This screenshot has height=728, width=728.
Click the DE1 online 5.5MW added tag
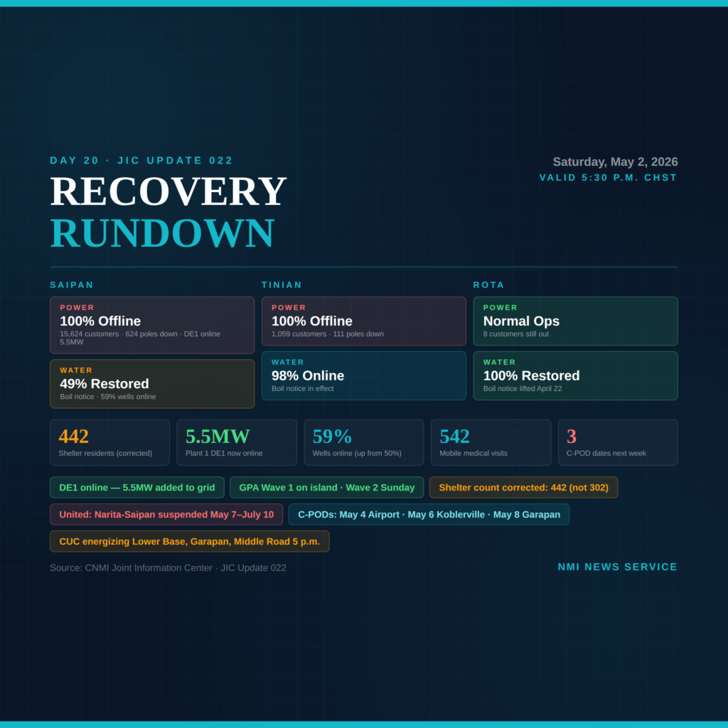tap(137, 488)
